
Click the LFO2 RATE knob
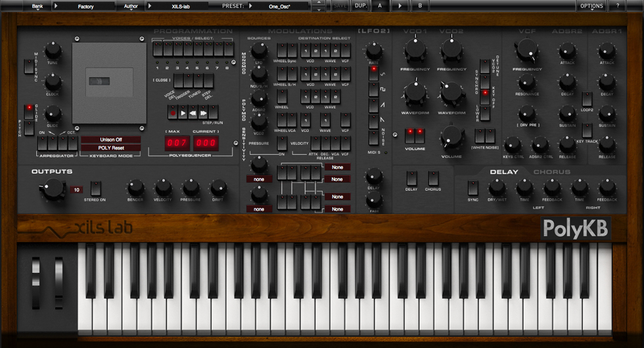374,51
